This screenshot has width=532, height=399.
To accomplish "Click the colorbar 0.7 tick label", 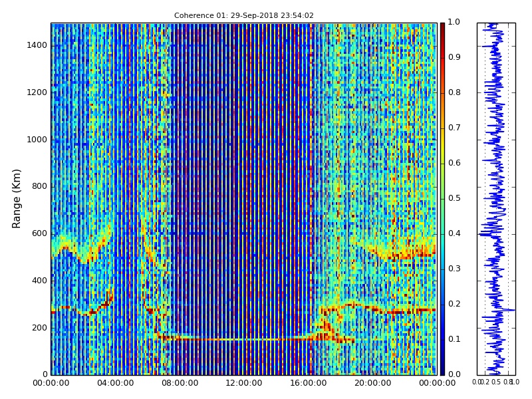I will [x=454, y=128].
